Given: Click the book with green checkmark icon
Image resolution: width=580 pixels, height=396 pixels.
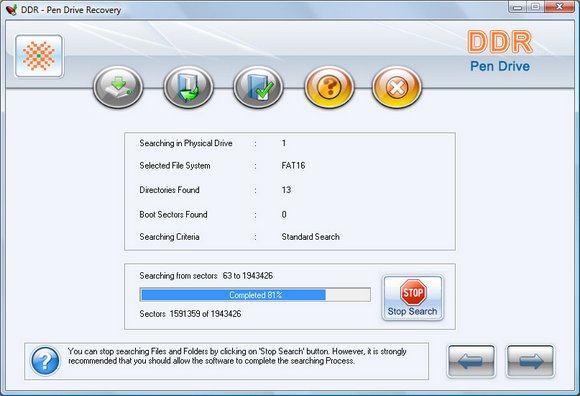Looking at the screenshot, I should [x=258, y=87].
